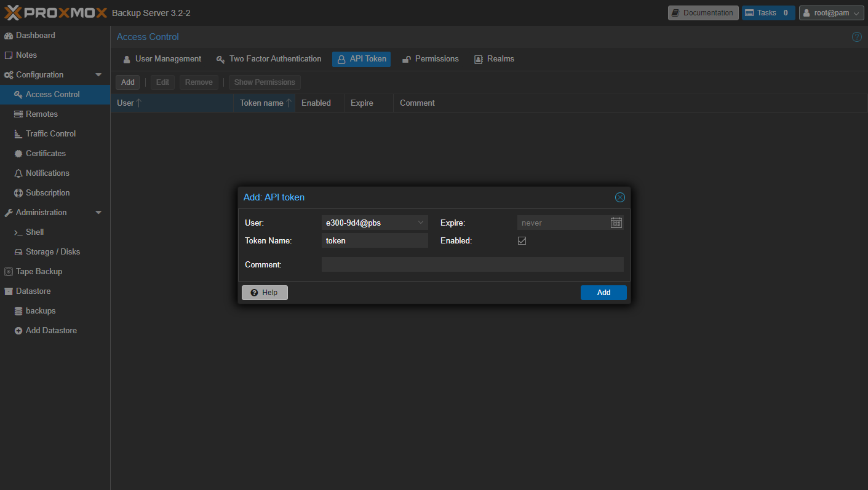Click the Add Datastore plus icon
The image size is (868, 490).
coord(18,331)
